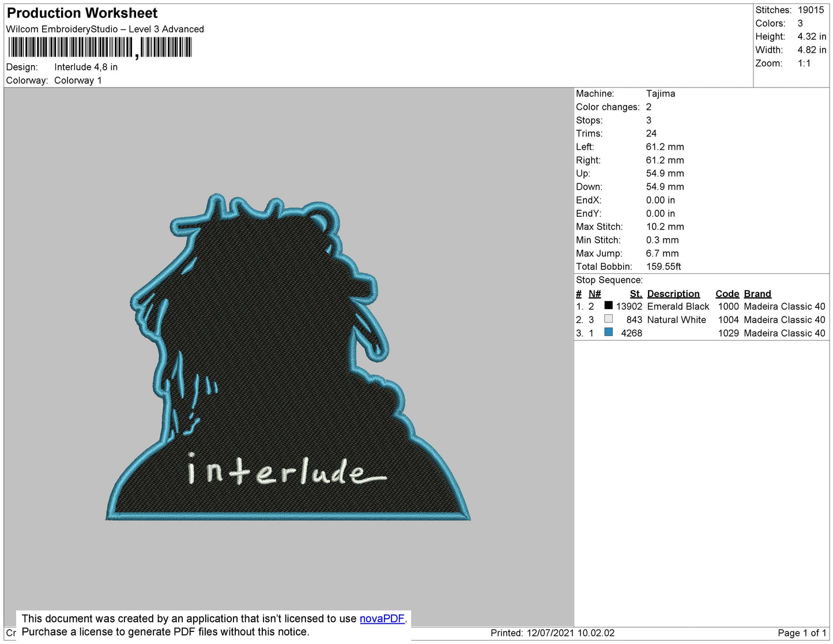Screen dimensions: 833x644
Task: Select Up value '54.9 mm'
Action: [665, 173]
